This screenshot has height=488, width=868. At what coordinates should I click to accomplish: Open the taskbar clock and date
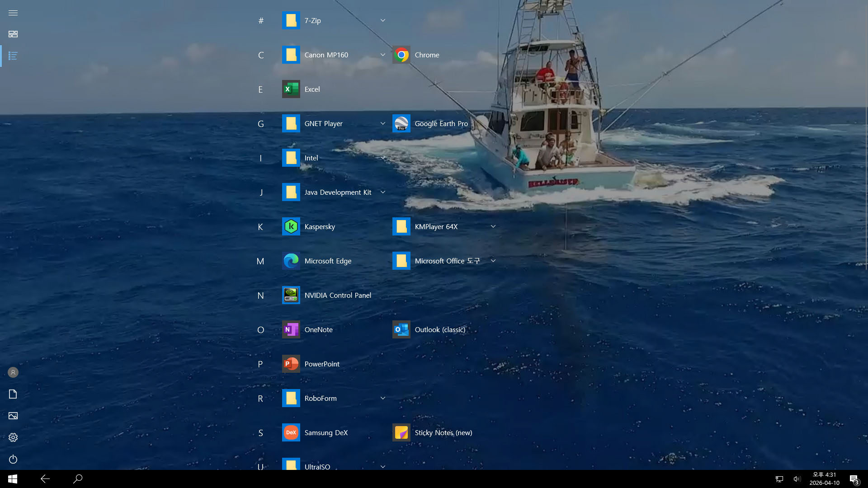(825, 479)
